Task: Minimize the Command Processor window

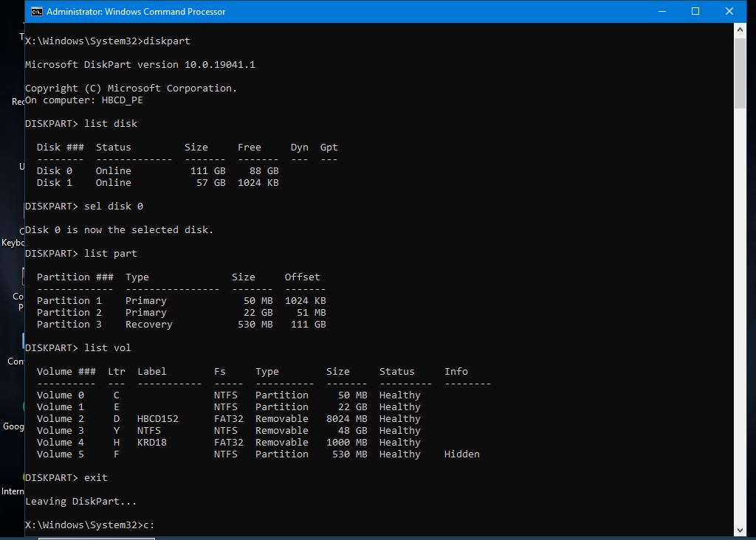Action: point(661,11)
